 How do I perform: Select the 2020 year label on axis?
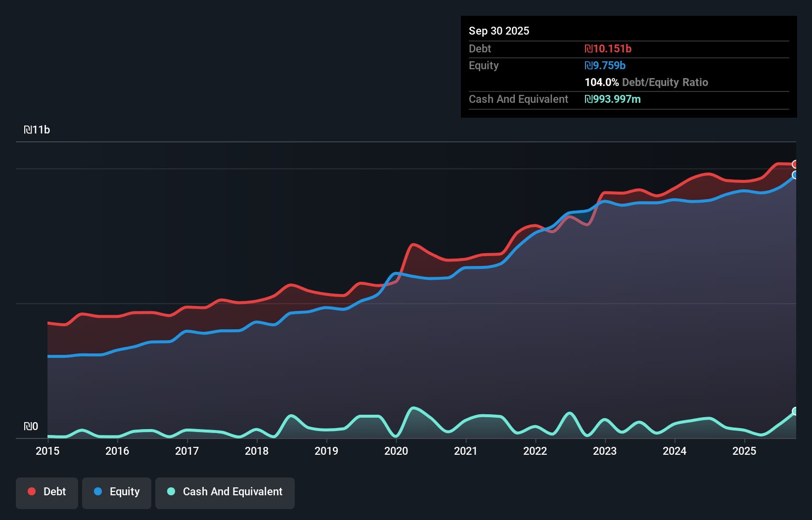[397, 451]
